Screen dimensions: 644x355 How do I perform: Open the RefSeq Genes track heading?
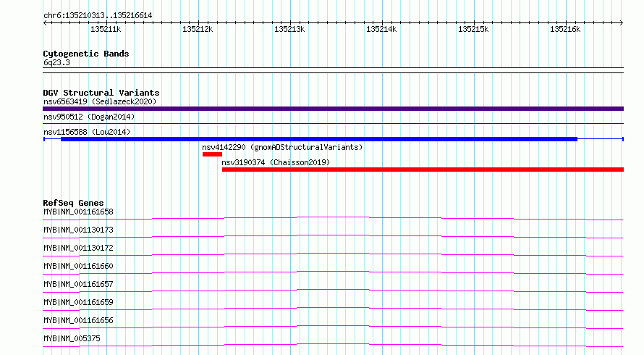pyautogui.click(x=73, y=203)
